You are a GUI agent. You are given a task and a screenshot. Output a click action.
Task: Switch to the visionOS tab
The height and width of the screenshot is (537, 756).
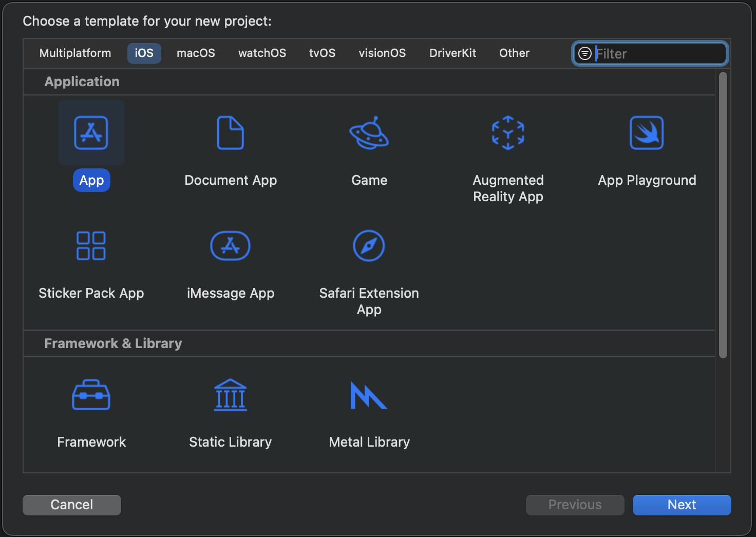click(x=382, y=53)
